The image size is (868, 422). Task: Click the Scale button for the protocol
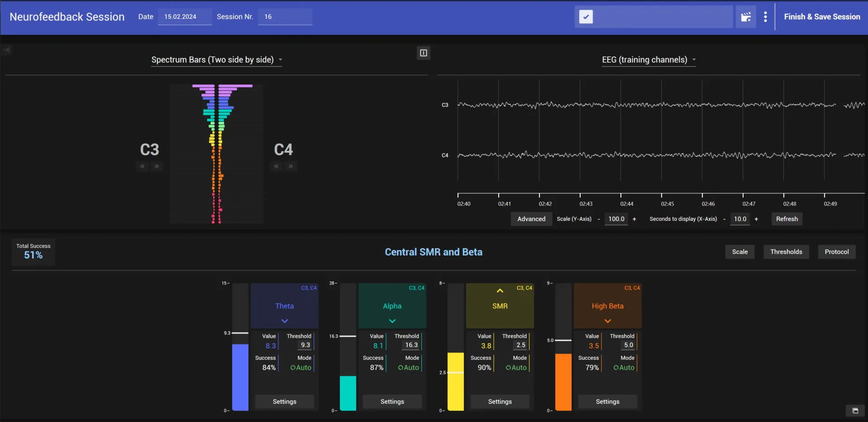click(x=740, y=252)
